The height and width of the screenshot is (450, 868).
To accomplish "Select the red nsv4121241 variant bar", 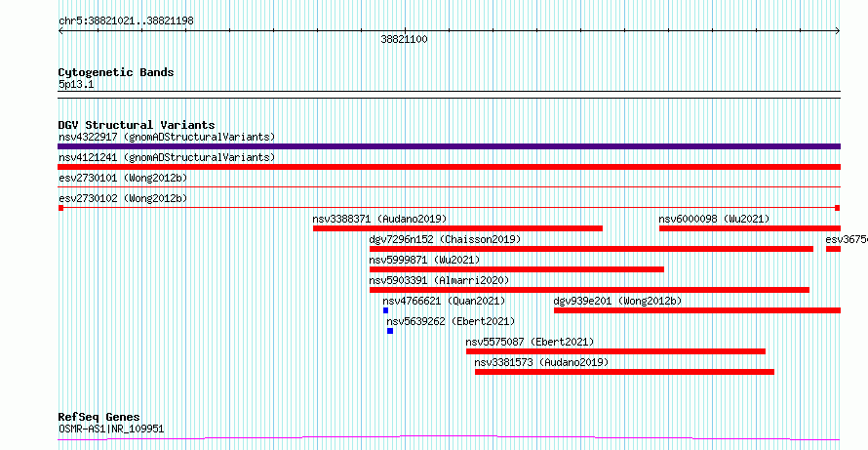I will pos(449,167).
